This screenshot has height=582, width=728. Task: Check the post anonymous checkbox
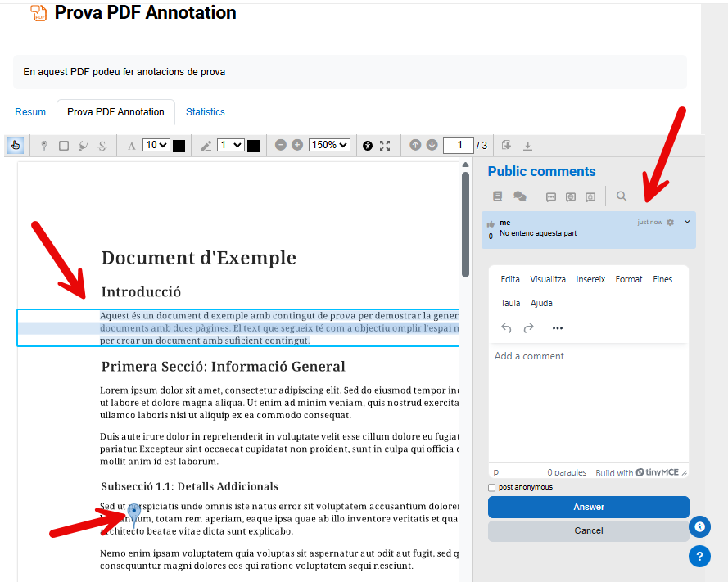pyautogui.click(x=492, y=488)
